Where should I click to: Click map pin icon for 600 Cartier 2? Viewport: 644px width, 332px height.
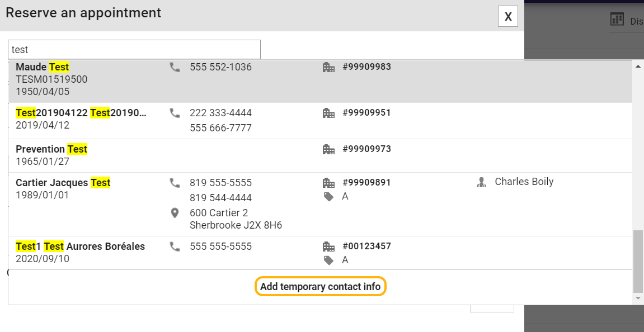pos(175,213)
